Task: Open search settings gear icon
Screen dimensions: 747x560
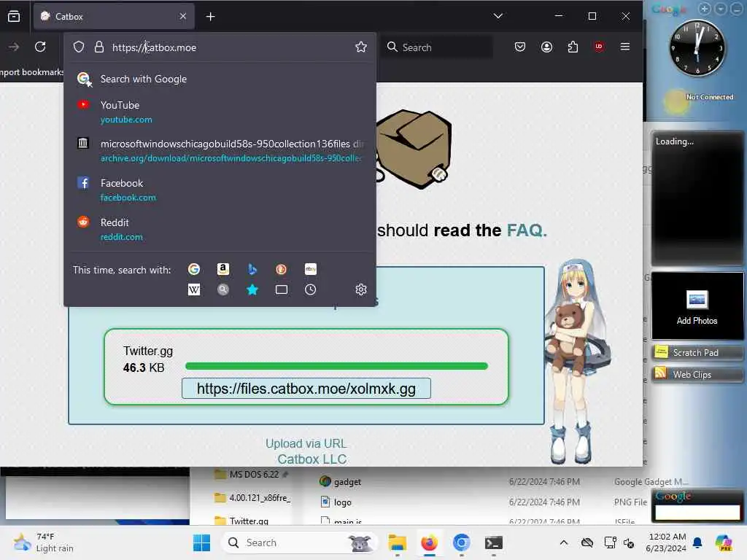Action: coord(361,289)
